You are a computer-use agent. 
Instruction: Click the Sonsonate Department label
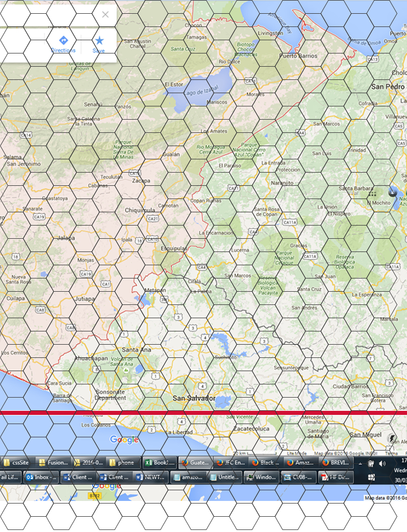click(x=110, y=395)
